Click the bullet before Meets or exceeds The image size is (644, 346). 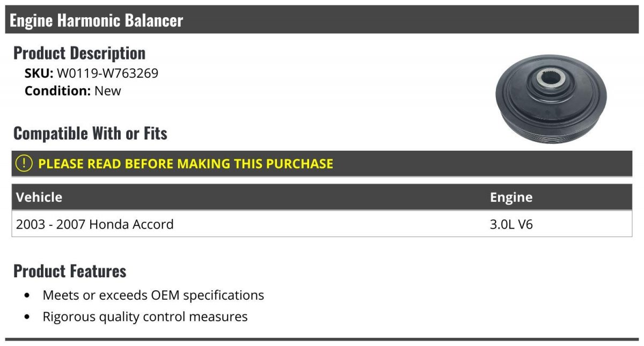[27, 296]
